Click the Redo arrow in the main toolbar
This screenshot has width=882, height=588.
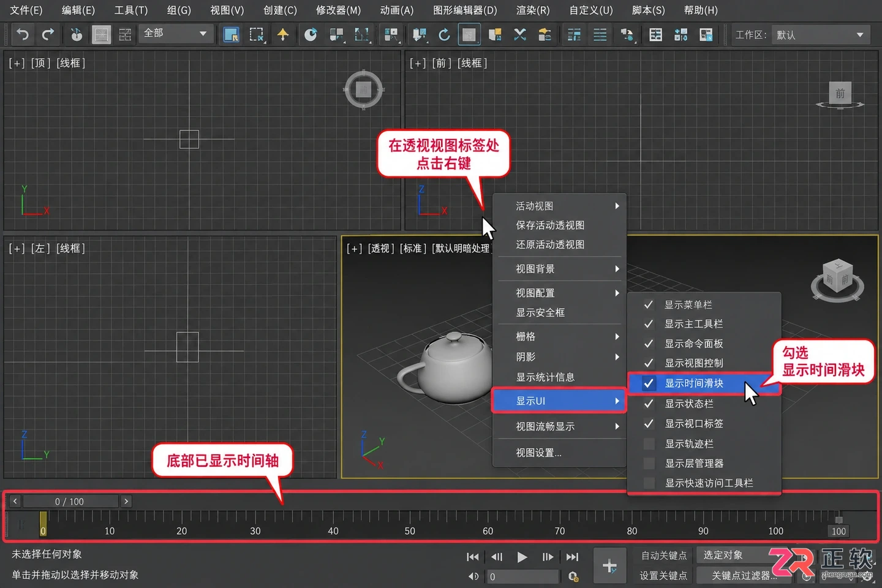[48, 34]
